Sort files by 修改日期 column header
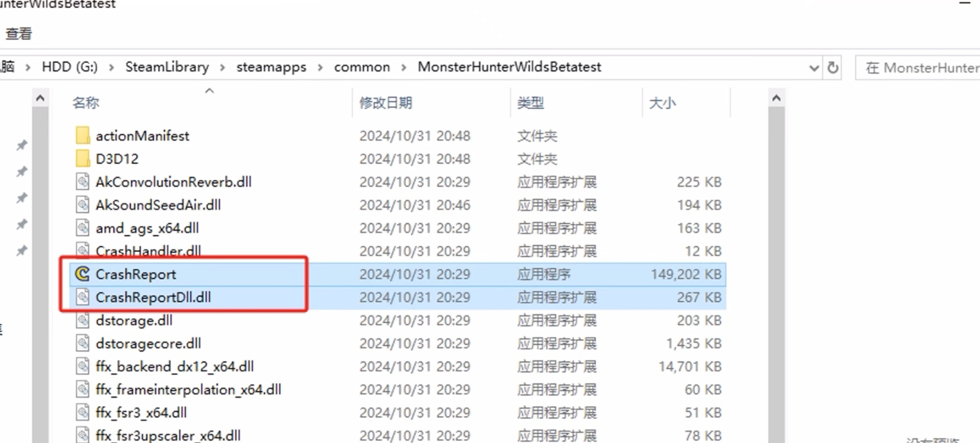 click(386, 103)
